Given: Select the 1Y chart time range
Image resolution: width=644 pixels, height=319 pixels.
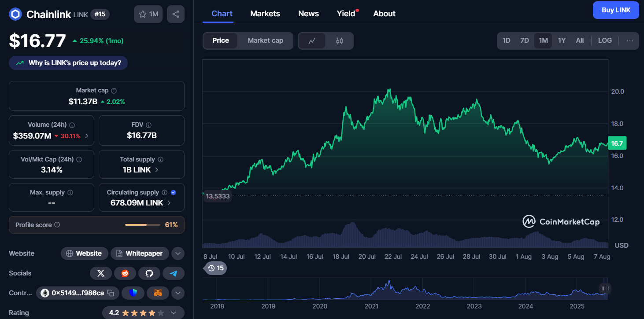Looking at the screenshot, I should [562, 40].
